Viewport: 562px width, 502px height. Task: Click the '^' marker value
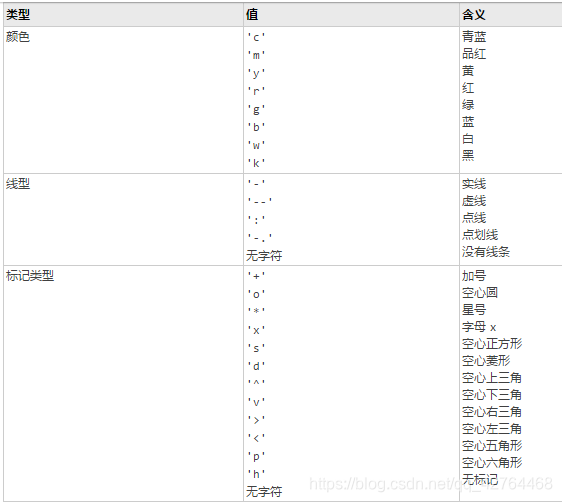pyautogui.click(x=256, y=383)
